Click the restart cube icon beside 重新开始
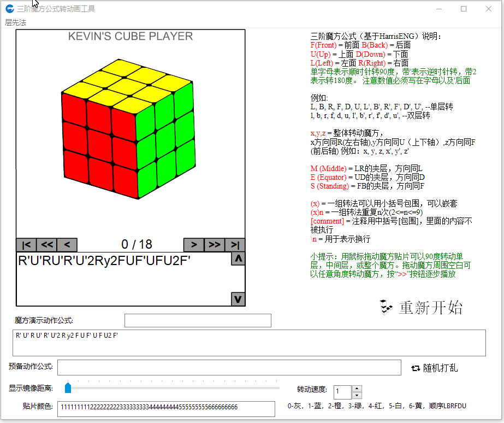Viewport: 504px width, 423px height. (386, 307)
